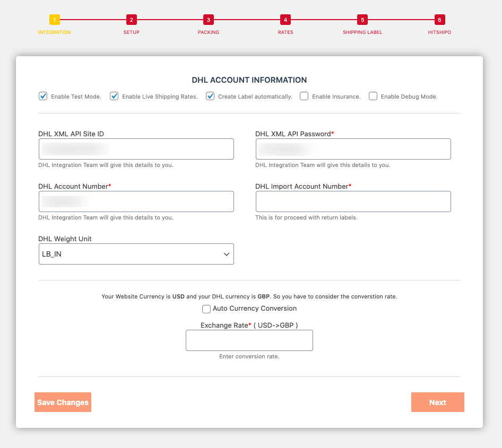Screen dimensions: 502x448
Task: Check Auto Currency Conversion
Action: coord(206,309)
